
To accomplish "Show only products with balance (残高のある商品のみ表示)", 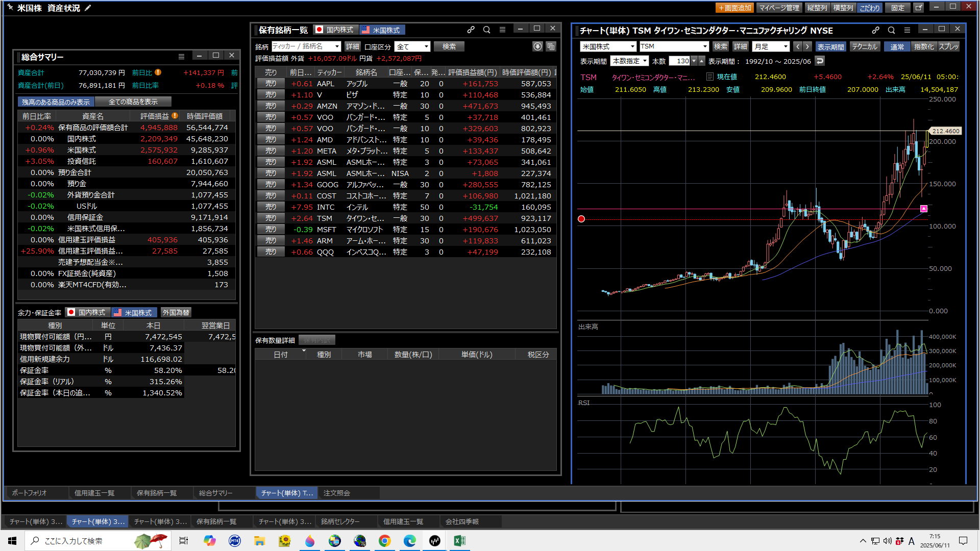I will [x=56, y=102].
